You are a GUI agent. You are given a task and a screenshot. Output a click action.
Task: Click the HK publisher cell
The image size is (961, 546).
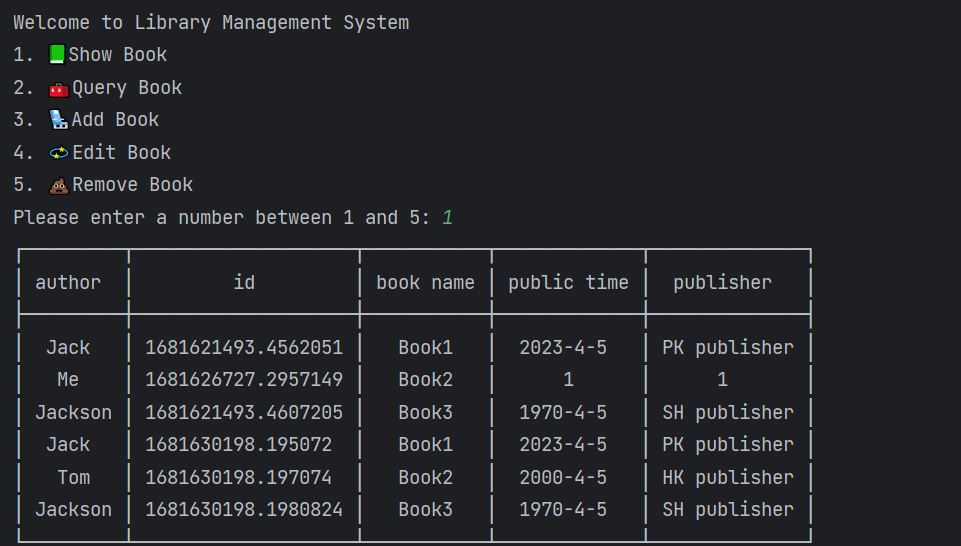[728, 477]
